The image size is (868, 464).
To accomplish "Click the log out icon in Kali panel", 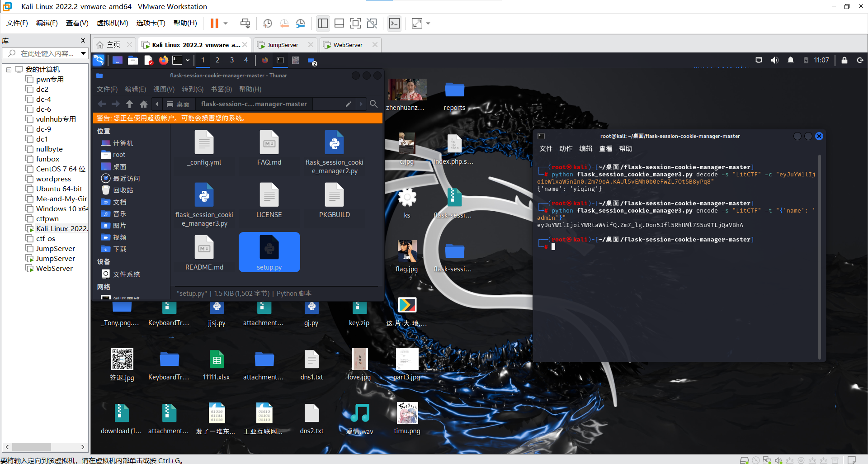I will click(x=860, y=60).
